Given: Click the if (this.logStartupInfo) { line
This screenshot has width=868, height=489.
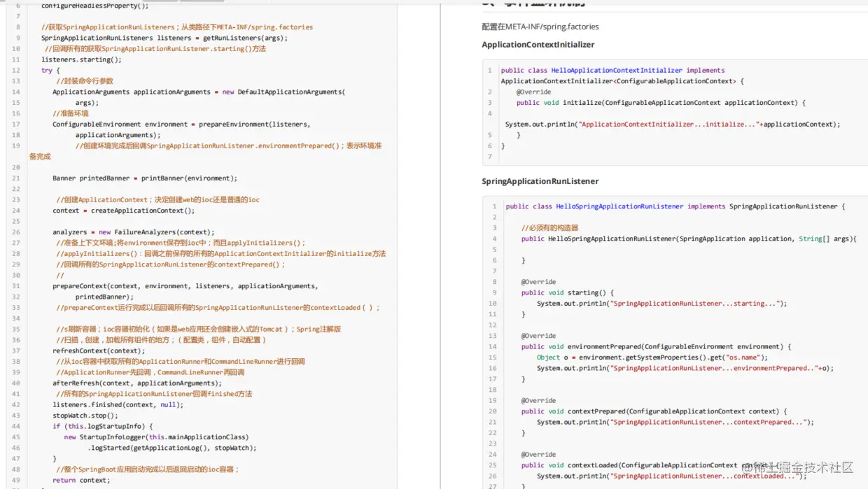Looking at the screenshot, I should (x=102, y=426).
